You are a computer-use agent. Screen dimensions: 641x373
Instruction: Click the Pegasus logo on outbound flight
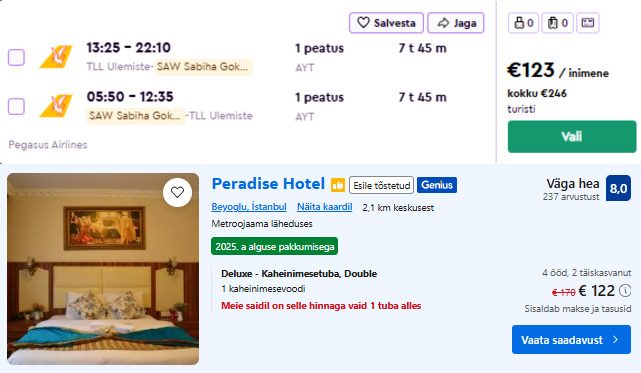click(56, 56)
